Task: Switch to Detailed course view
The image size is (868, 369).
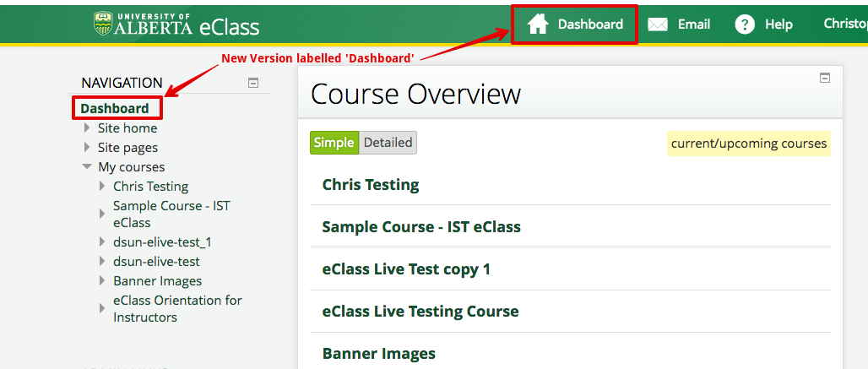Action: pos(388,143)
